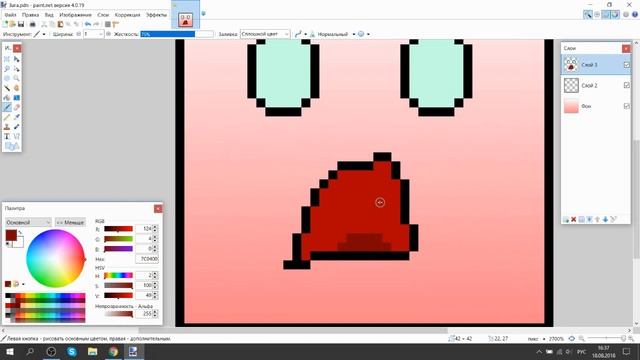Toggle the pixel grid toolbar icon
Viewport: 640px width, 360px height.
click(108, 24)
